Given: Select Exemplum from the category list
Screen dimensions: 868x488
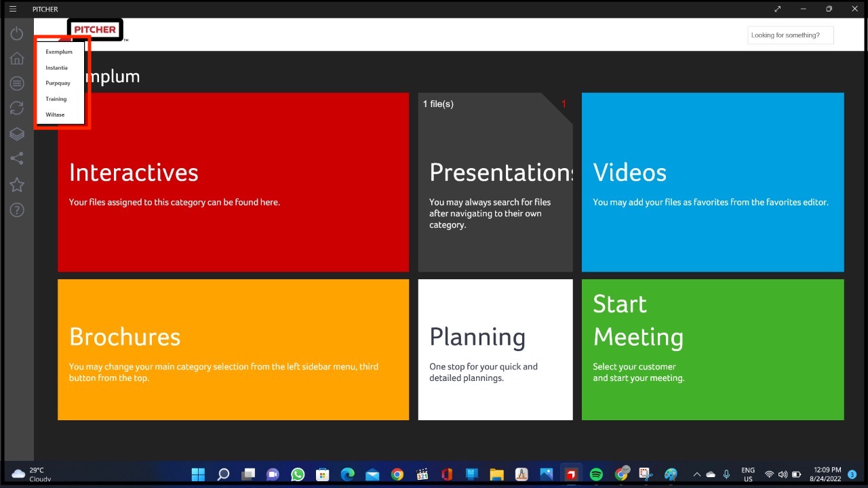Looking at the screenshot, I should coord(59,52).
